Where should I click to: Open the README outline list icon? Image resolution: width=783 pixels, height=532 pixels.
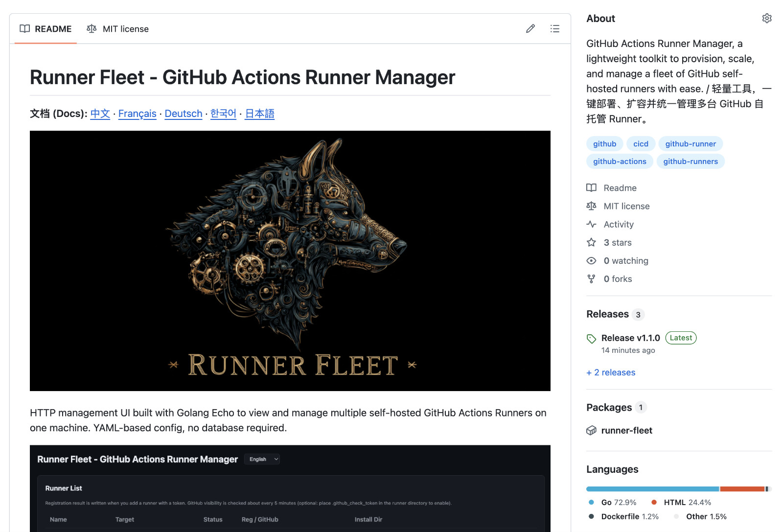(x=554, y=28)
